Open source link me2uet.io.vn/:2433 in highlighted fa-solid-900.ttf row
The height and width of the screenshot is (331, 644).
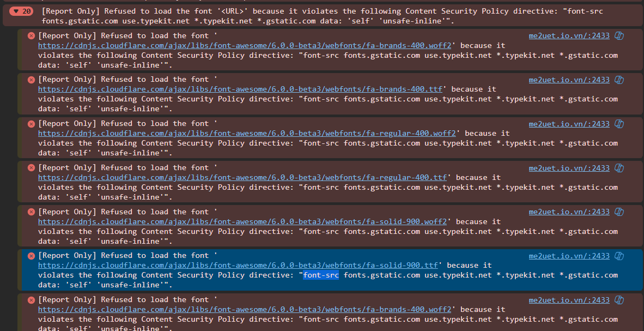coord(569,256)
